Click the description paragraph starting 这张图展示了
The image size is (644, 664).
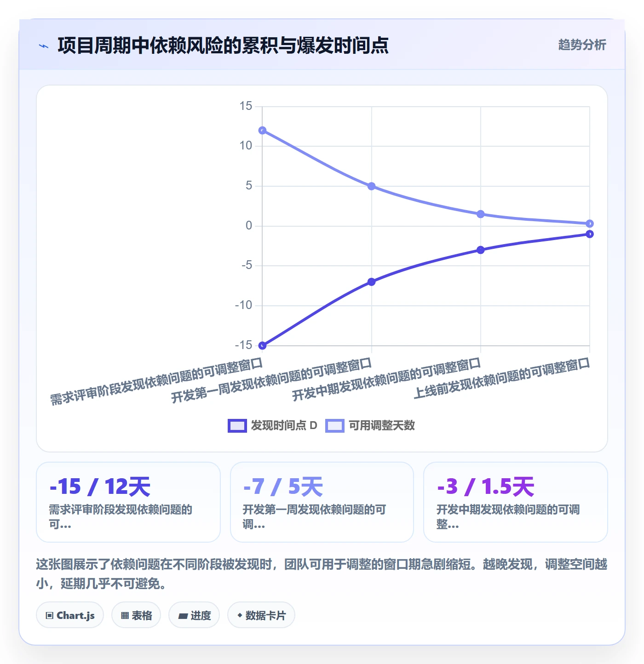coord(322,574)
